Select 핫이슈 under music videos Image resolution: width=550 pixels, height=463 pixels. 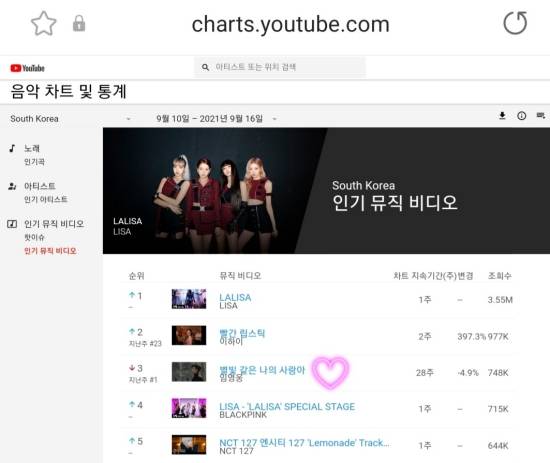(34, 237)
